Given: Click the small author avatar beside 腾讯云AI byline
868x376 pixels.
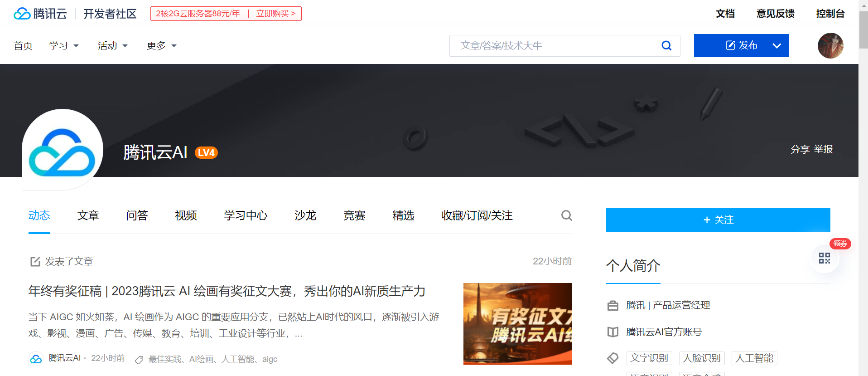Looking at the screenshot, I should [36, 359].
